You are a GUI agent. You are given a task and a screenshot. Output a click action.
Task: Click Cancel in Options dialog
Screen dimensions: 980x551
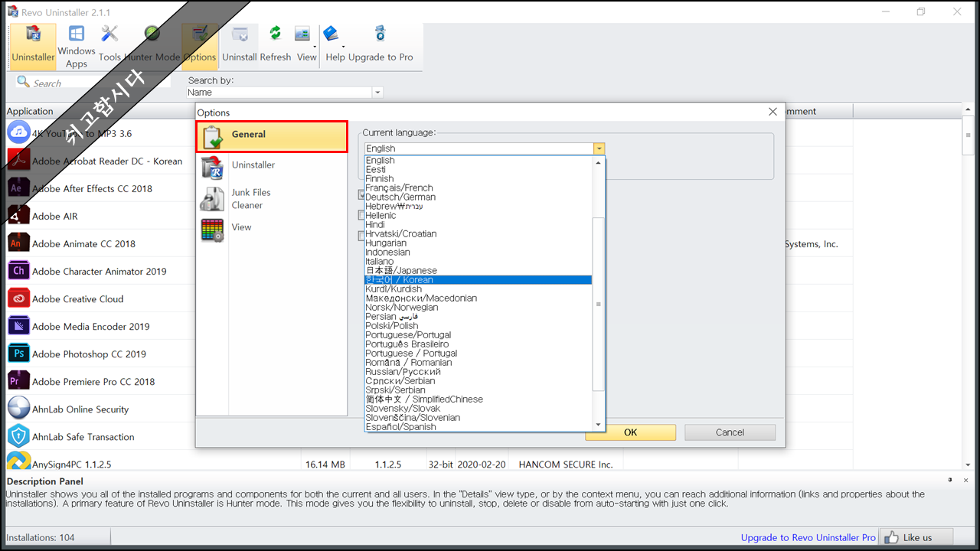730,432
